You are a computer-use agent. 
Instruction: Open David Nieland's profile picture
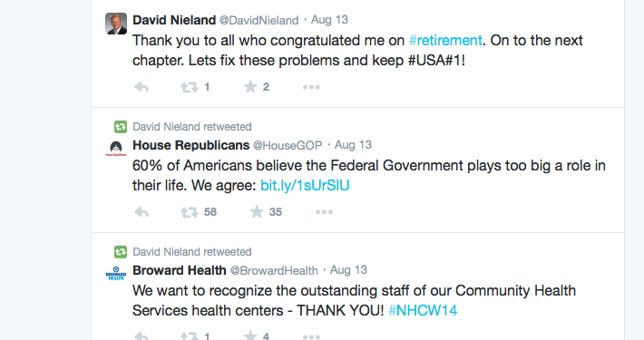pyautogui.click(x=116, y=24)
